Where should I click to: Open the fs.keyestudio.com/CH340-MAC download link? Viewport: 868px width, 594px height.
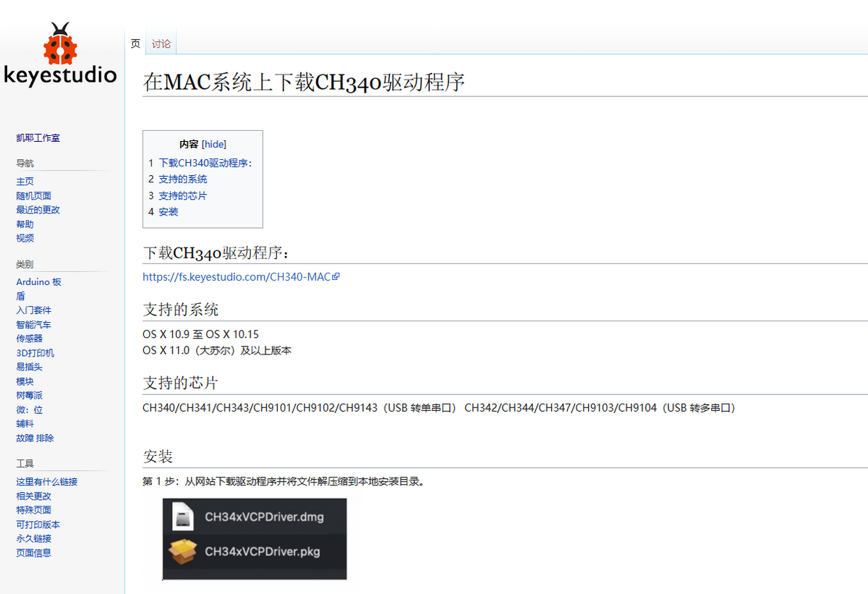[237, 276]
